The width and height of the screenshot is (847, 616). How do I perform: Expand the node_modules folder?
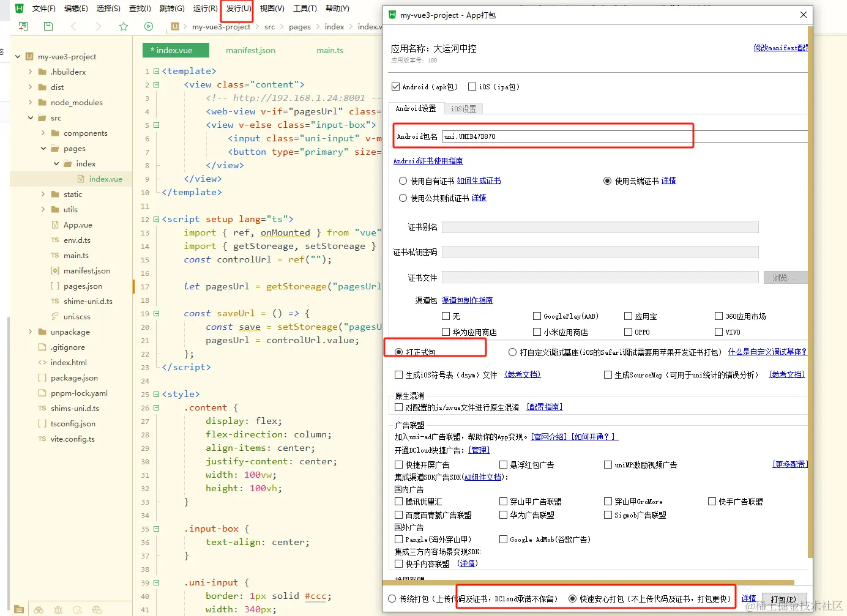(30, 102)
